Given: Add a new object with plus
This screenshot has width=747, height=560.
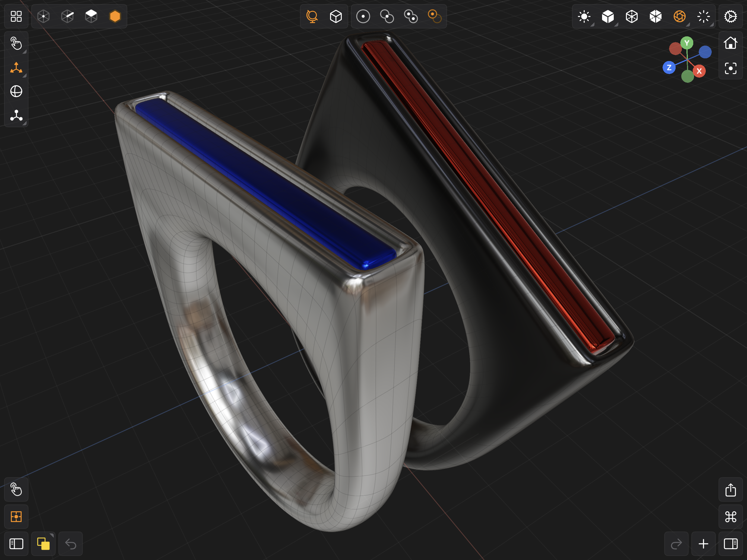Looking at the screenshot, I should (704, 544).
